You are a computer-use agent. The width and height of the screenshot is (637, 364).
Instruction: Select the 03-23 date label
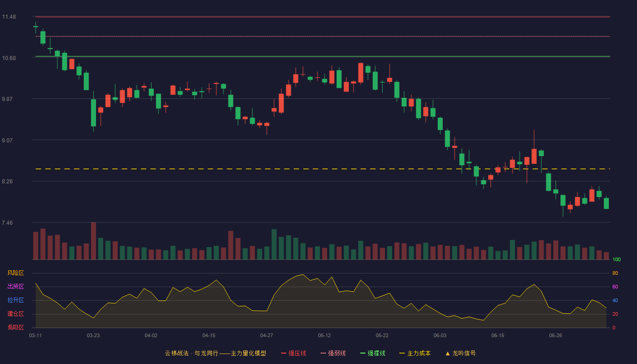coord(93,335)
